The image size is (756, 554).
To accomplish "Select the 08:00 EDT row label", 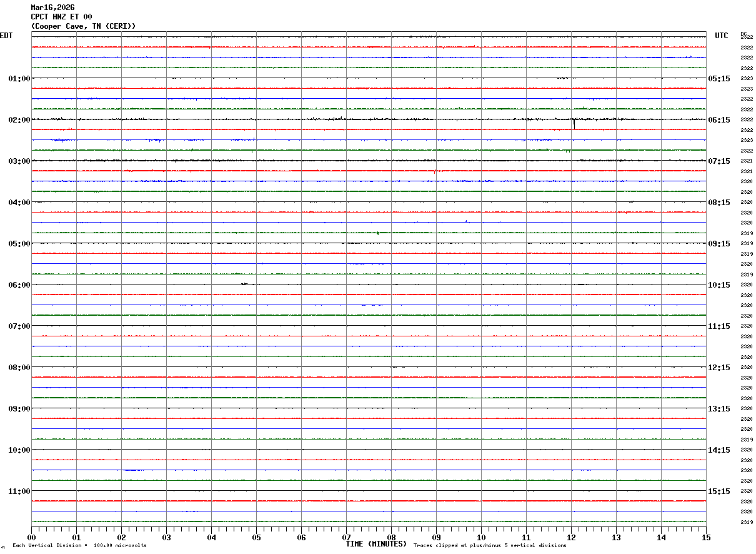I will pyautogui.click(x=19, y=368).
